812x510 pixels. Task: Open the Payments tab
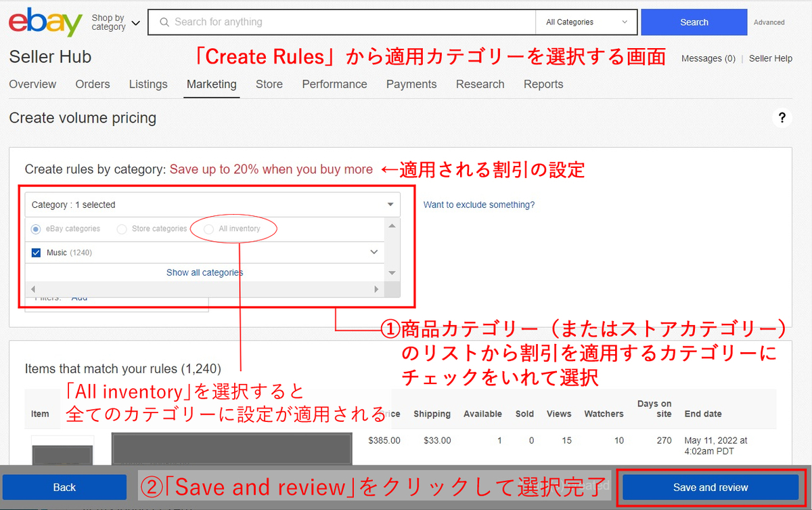click(411, 84)
